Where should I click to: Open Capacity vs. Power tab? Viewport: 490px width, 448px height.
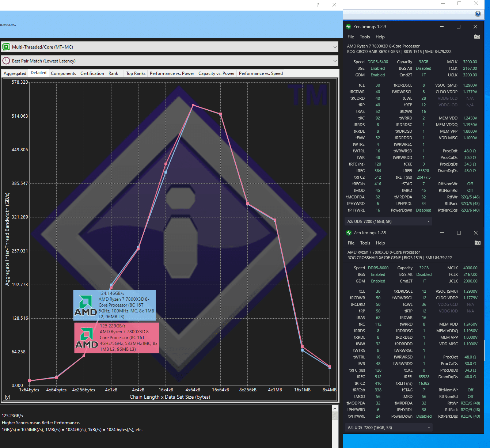pyautogui.click(x=216, y=73)
